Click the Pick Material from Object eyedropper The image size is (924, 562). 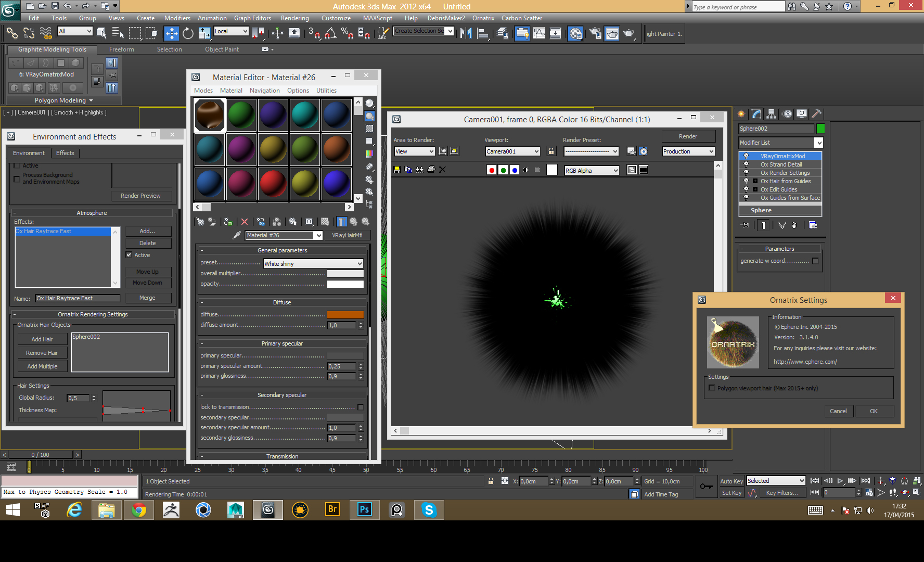coord(237,235)
